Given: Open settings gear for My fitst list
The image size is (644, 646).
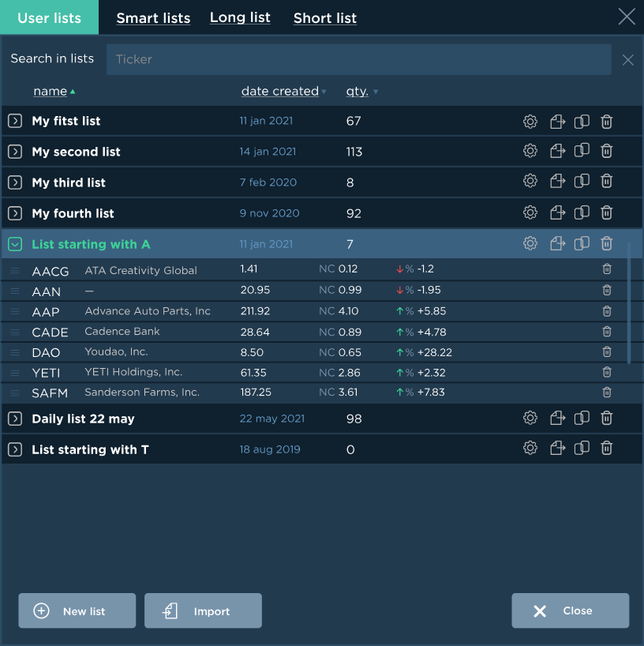Looking at the screenshot, I should pyautogui.click(x=530, y=122).
